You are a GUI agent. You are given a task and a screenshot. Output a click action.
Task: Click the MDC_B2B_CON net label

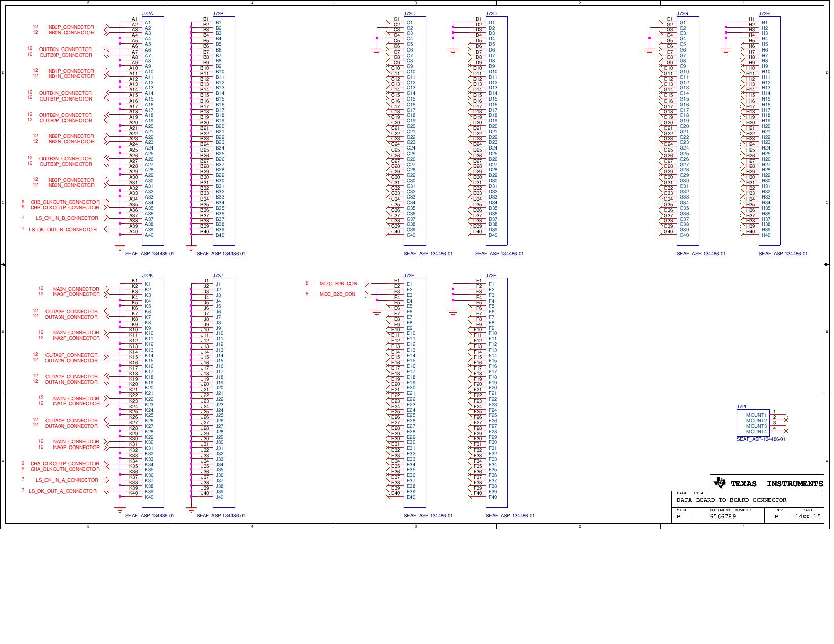coord(337,294)
